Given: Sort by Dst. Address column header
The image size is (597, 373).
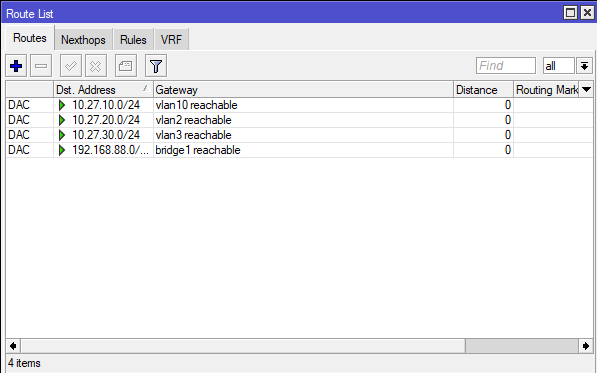Looking at the screenshot, I should 103,90.
